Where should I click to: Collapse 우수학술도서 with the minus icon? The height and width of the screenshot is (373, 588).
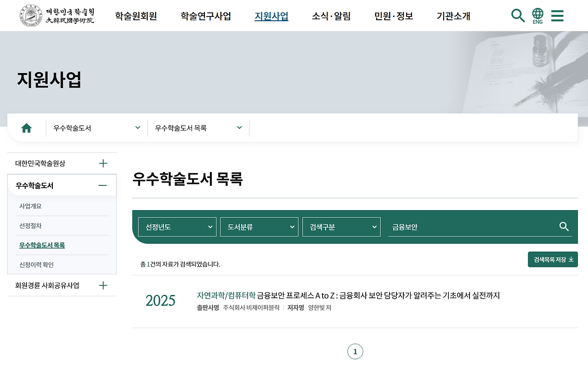103,185
